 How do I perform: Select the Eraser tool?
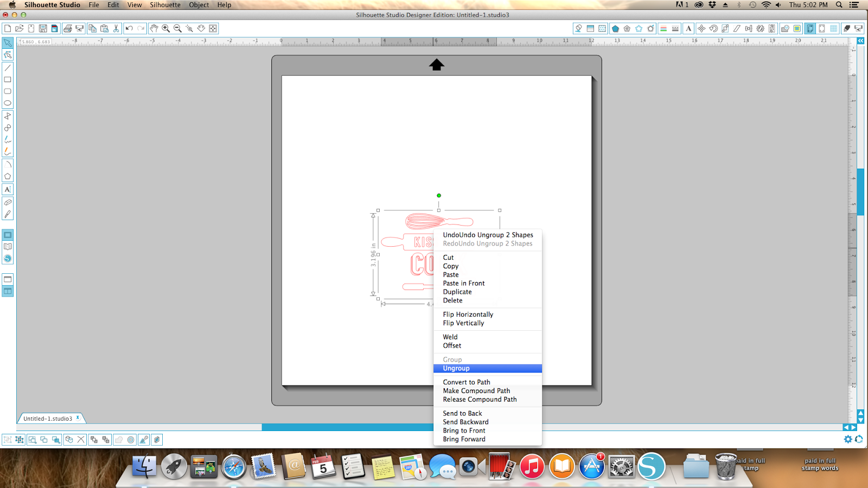8,202
